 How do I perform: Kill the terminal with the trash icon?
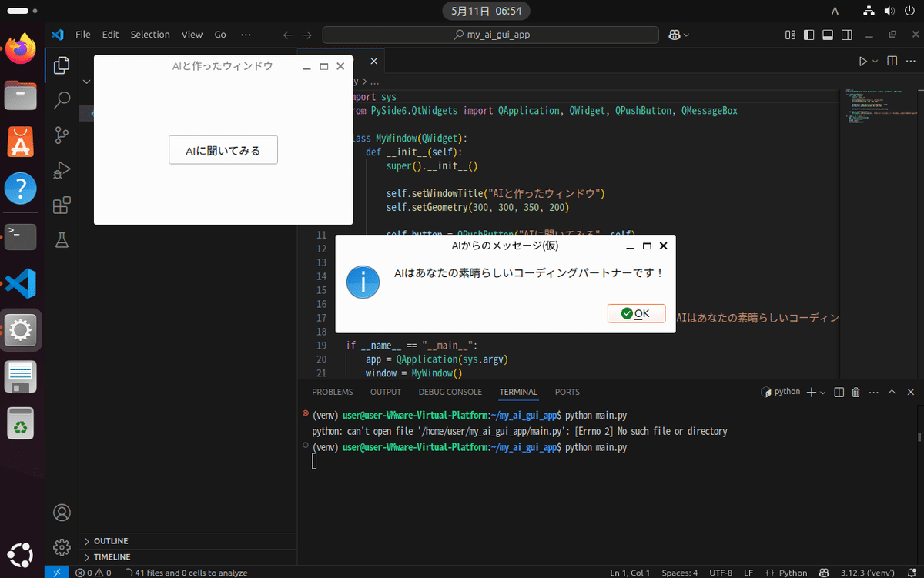855,392
